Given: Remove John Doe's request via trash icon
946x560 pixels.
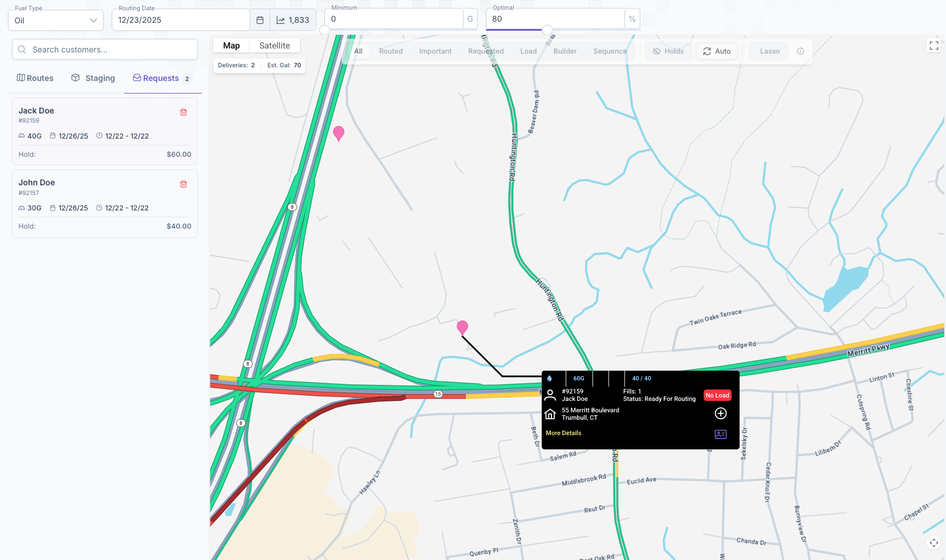Looking at the screenshot, I should pyautogui.click(x=184, y=184).
